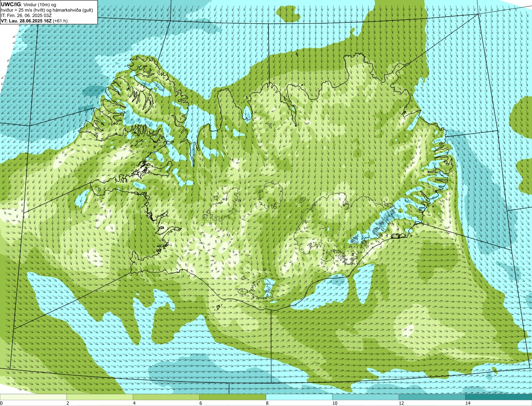
Task: Click the legend scale label '14'
Action: point(468,403)
